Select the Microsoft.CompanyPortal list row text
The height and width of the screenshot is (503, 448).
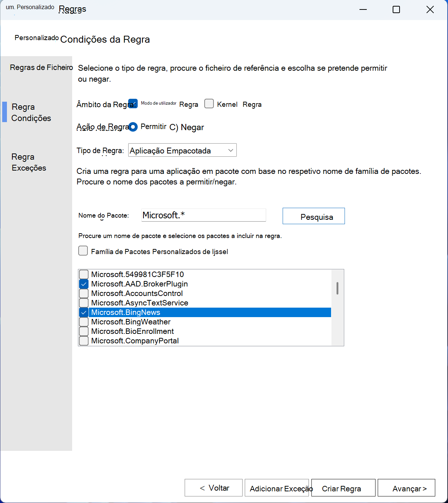point(135,341)
